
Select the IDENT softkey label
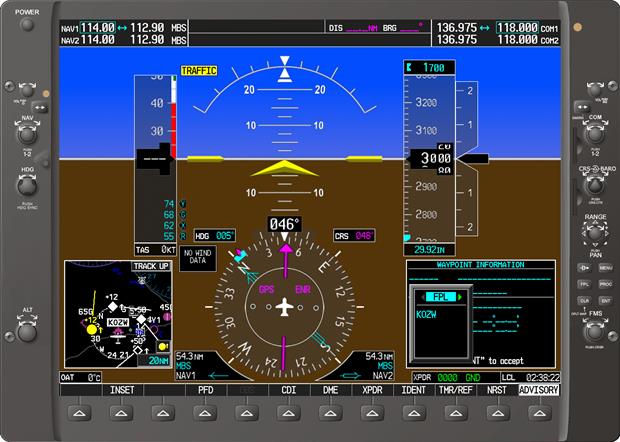[414, 390]
